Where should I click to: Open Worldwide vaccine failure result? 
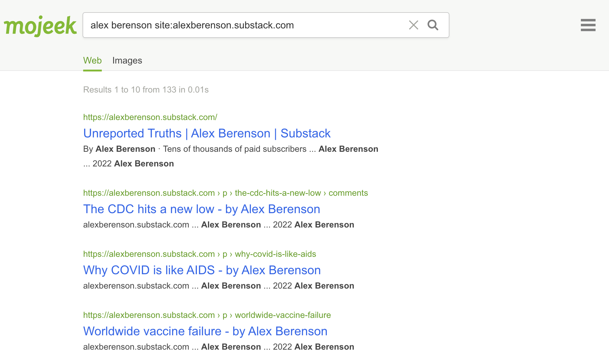click(x=205, y=331)
